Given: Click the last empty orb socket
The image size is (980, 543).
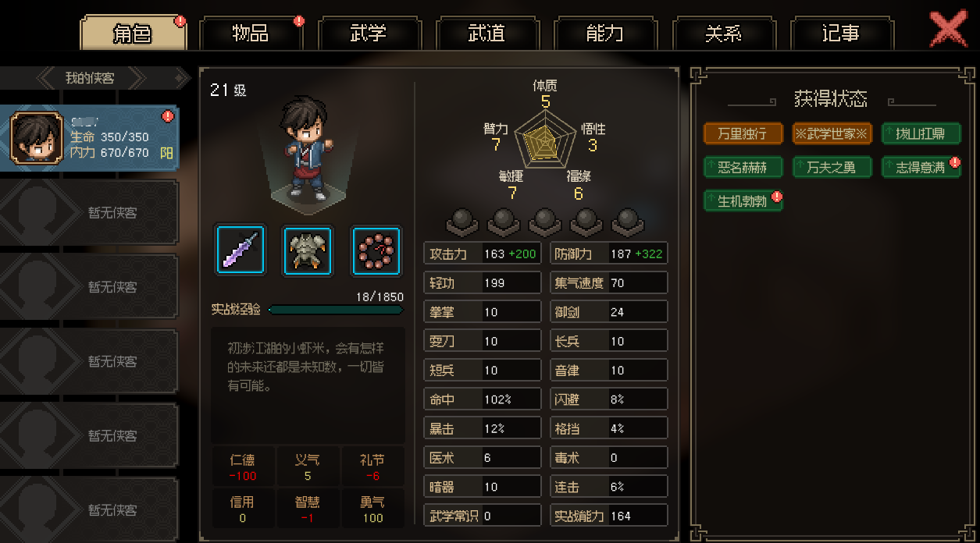Looking at the screenshot, I should click(x=627, y=222).
